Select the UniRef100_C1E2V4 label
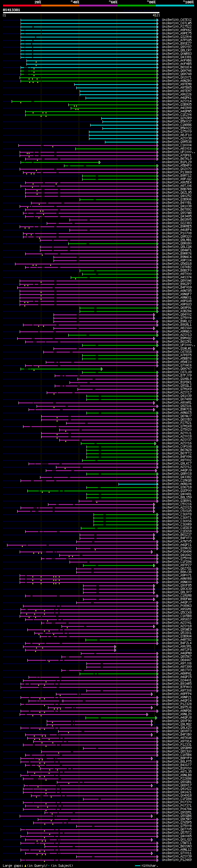The height and width of the screenshot is (868, 197). (176, 115)
